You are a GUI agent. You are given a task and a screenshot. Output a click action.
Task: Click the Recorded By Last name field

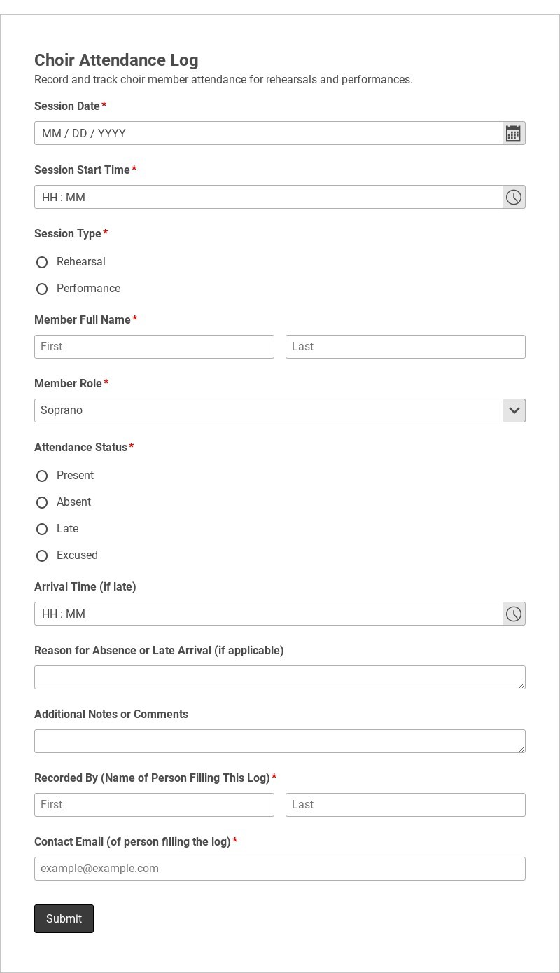[405, 805]
